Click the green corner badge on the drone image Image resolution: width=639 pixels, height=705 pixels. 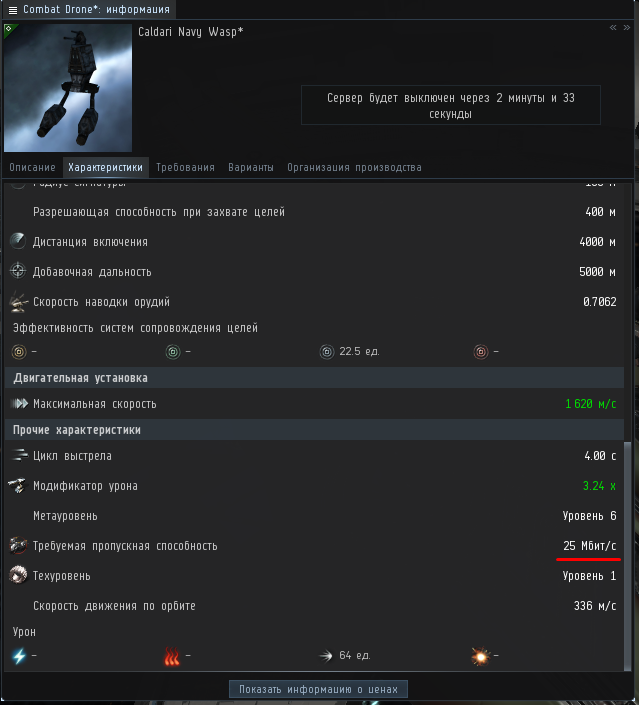[x=9, y=29]
